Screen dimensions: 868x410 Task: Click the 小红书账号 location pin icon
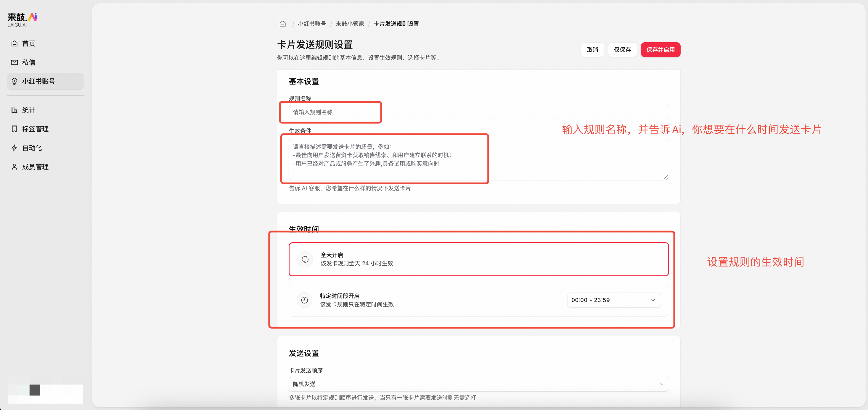pos(14,81)
